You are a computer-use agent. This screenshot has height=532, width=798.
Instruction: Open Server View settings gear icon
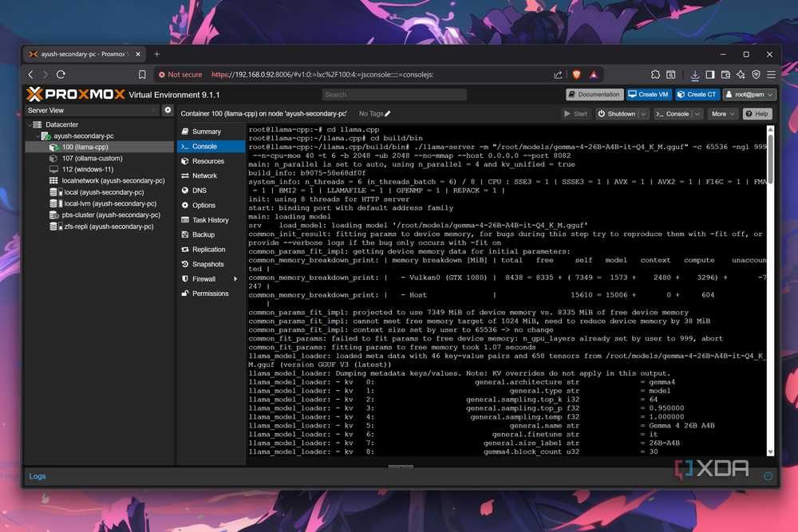click(x=168, y=110)
